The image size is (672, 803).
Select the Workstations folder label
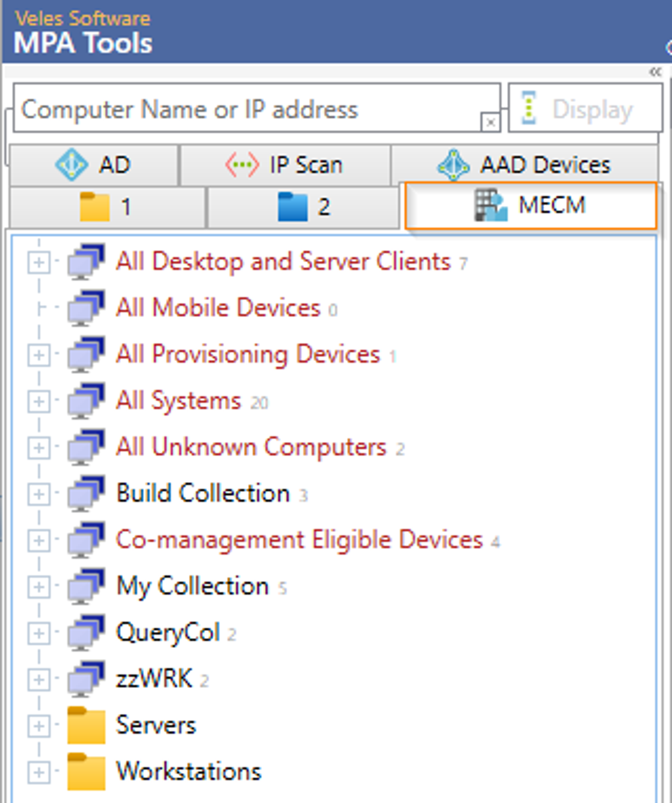(x=189, y=772)
